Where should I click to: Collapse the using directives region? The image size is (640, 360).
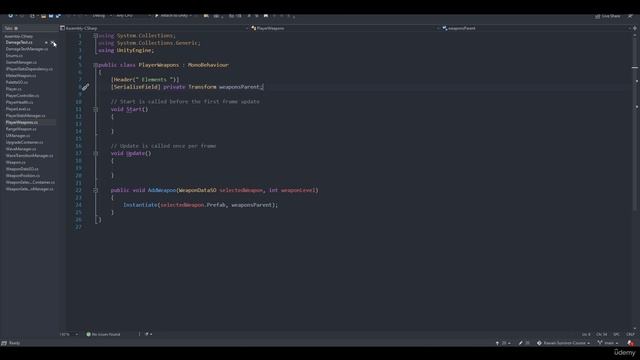[x=95, y=36]
